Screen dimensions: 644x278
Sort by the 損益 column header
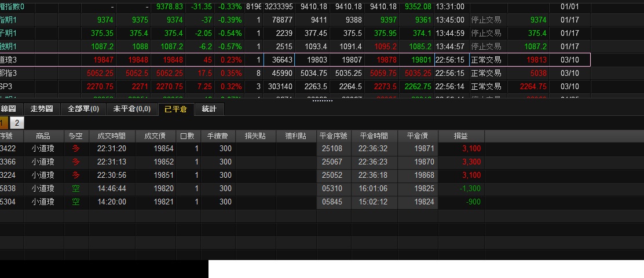[460, 136]
